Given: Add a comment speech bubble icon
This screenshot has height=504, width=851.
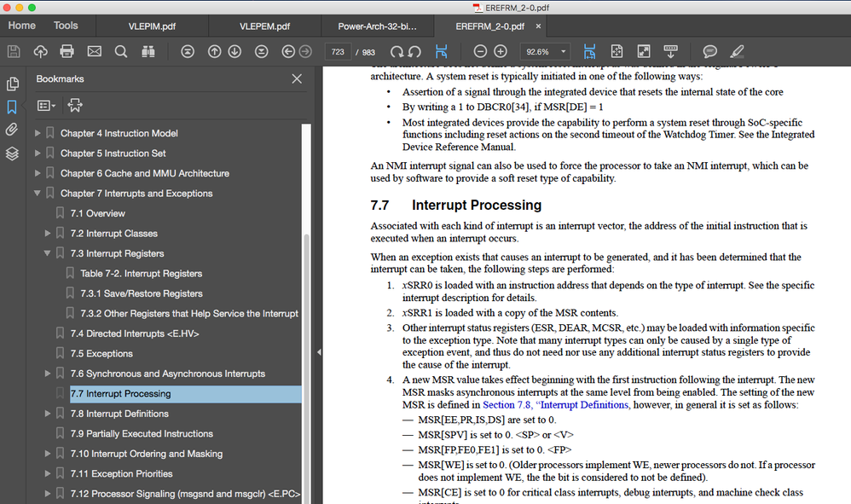Looking at the screenshot, I should coord(710,51).
